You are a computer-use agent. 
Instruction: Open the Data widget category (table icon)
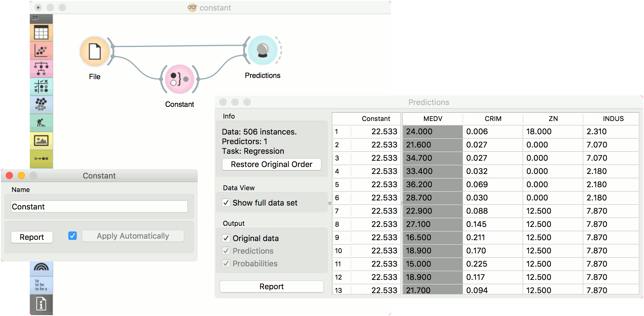[41, 33]
